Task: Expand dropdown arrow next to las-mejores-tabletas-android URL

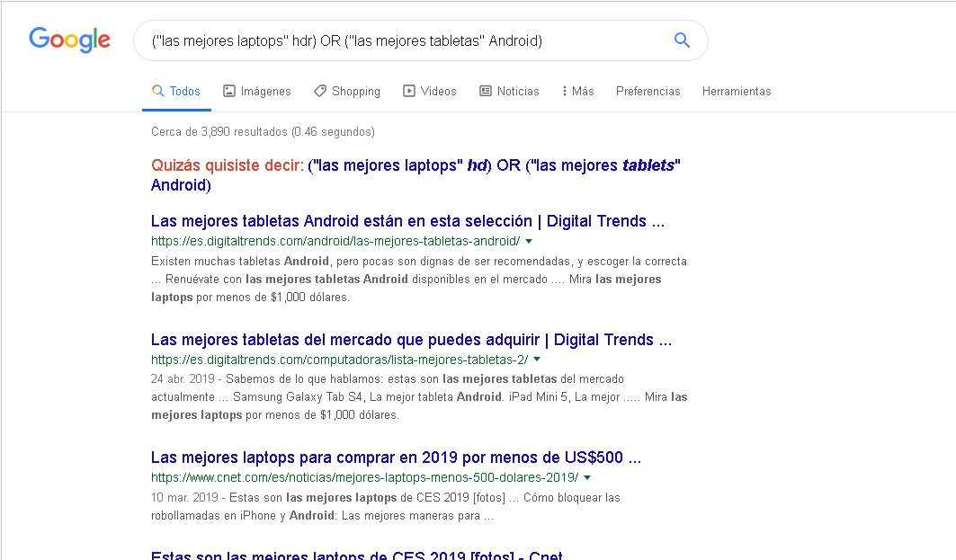Action: tap(529, 241)
